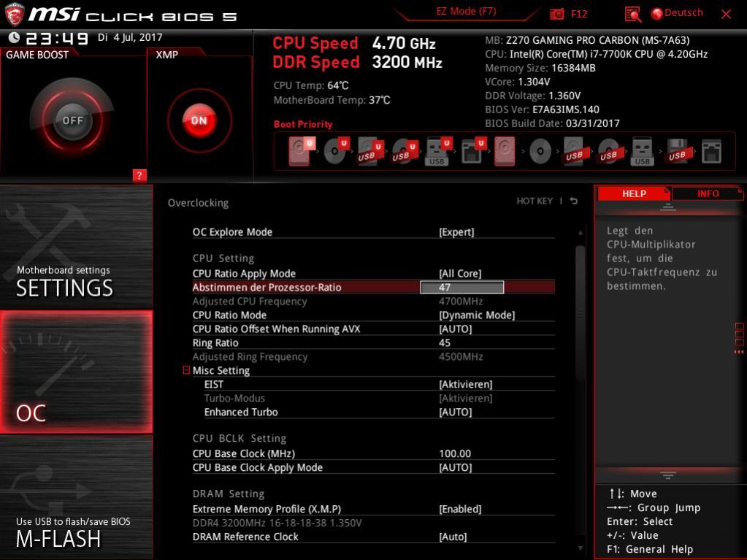Close the BIOS with the red X
The height and width of the screenshot is (560, 747).
click(726, 15)
